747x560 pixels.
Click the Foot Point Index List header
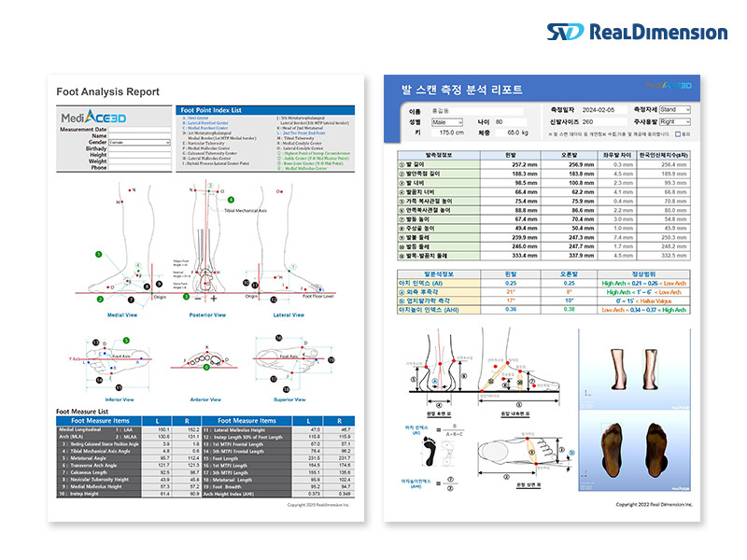(x=213, y=109)
